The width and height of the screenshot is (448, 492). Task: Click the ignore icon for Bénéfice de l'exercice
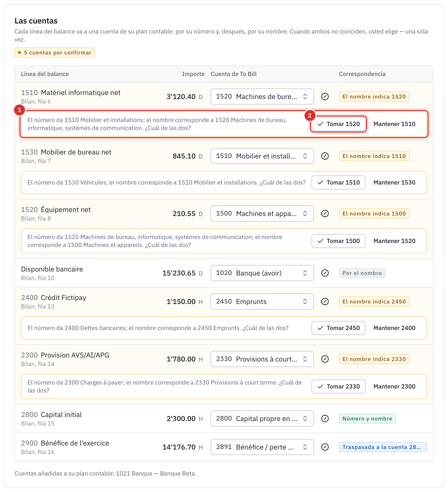tap(325, 447)
